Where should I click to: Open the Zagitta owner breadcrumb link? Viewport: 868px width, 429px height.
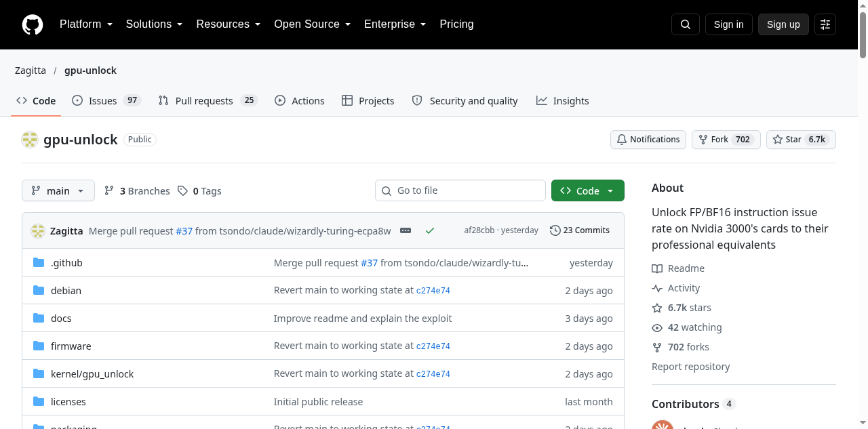coord(31,70)
